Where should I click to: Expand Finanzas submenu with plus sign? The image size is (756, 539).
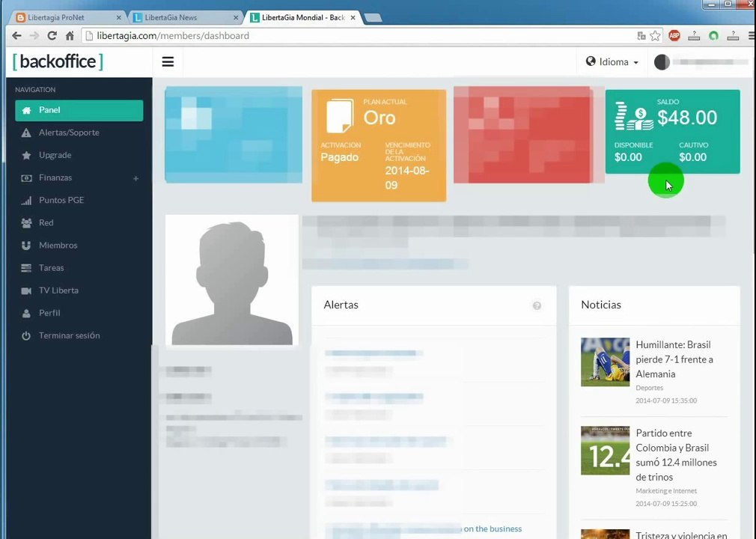click(x=136, y=178)
